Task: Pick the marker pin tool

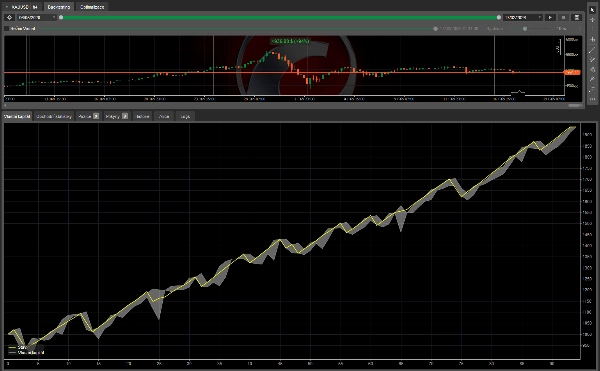Action: pyautogui.click(x=592, y=79)
